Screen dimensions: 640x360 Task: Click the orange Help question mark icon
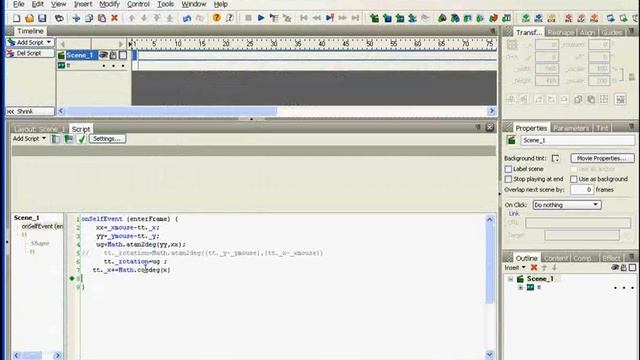[216, 18]
